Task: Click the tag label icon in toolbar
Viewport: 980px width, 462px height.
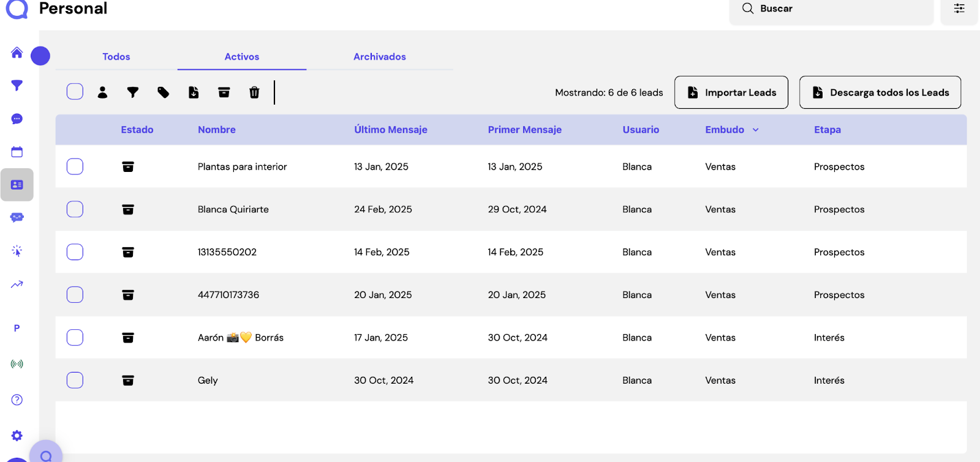Action: 164,92
